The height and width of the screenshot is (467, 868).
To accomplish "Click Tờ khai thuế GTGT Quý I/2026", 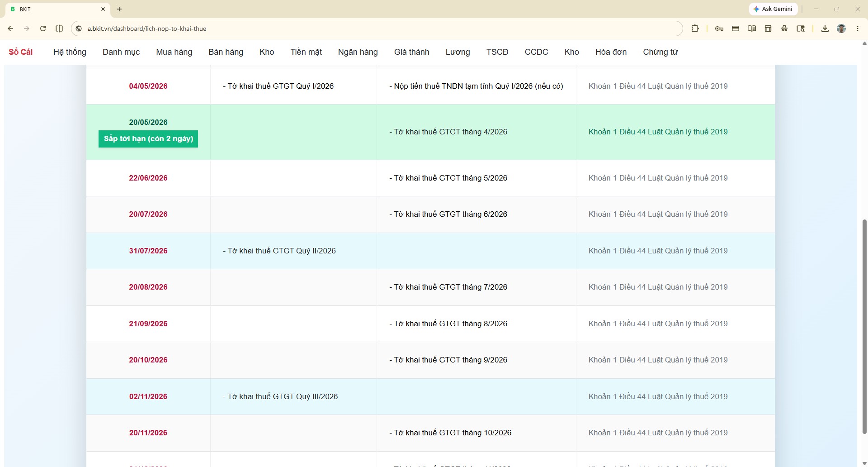I will [x=278, y=86].
